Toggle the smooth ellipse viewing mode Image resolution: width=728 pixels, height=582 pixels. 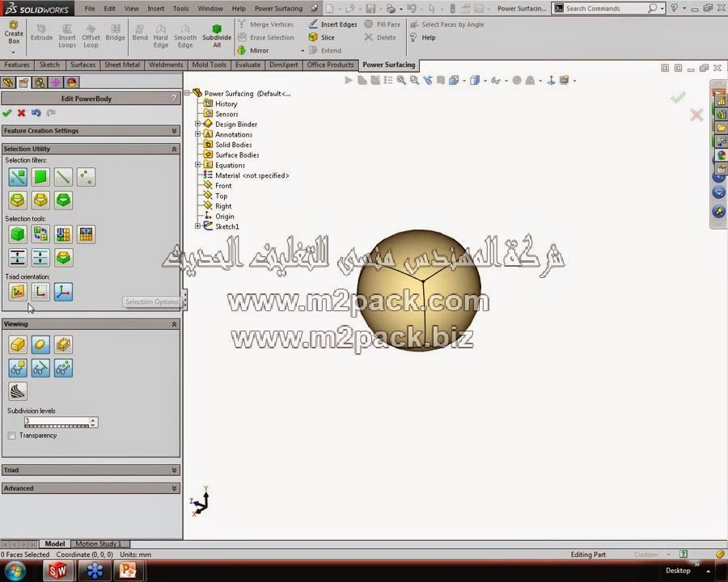tap(40, 344)
